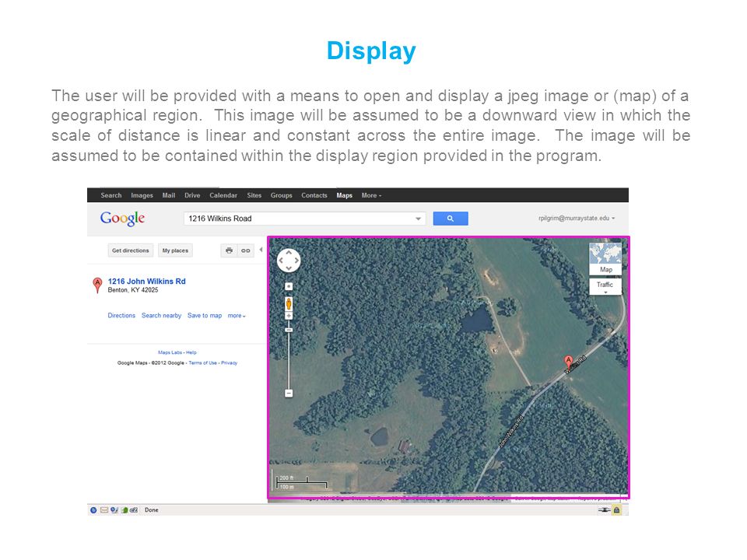Screen dimensions: 747x560
Task: Pan the map left arrow
Action: 281,261
